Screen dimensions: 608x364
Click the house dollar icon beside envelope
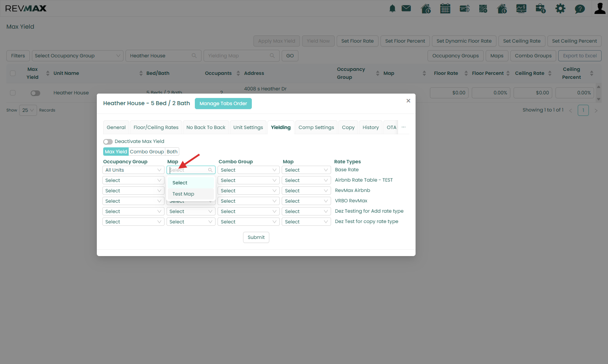coord(426,8)
